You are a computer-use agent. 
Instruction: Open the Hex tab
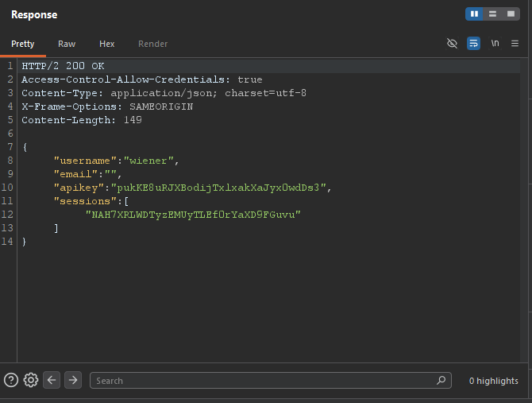[107, 44]
